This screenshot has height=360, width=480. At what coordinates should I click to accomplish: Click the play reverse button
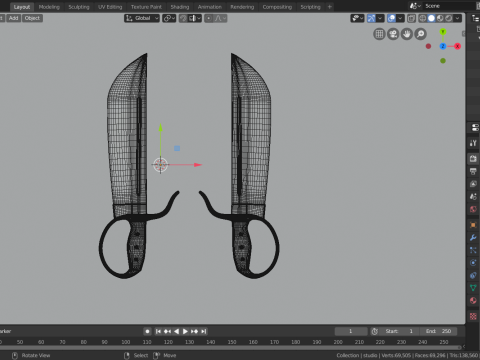(176, 331)
